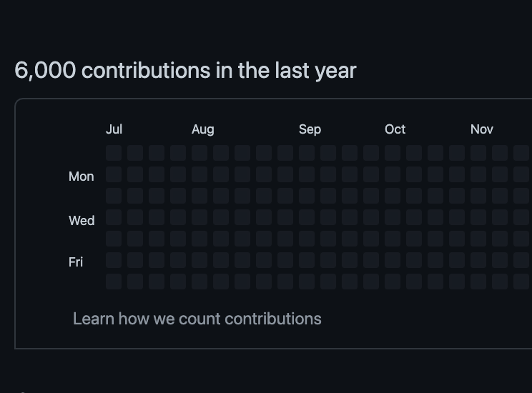Click the Saturday cell in the Jul column
The height and width of the screenshot is (393, 532).
114,282
